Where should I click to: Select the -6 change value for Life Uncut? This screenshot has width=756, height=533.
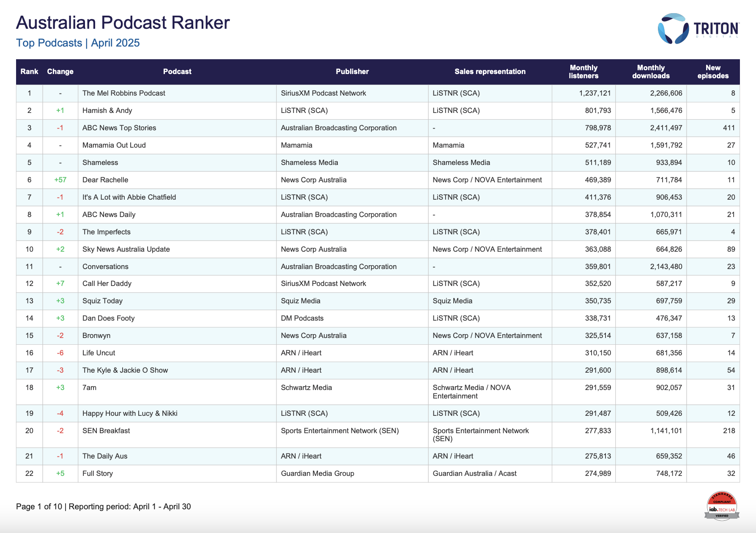[x=60, y=353]
